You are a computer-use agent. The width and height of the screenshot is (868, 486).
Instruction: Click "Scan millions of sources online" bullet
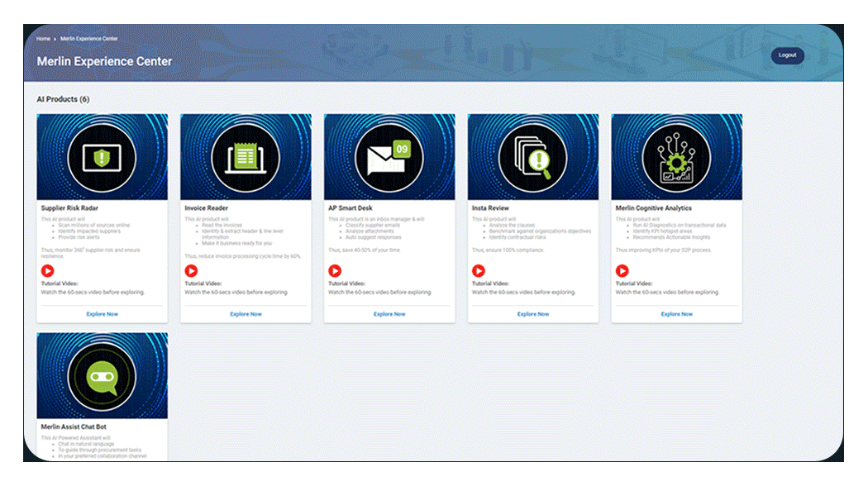click(93, 226)
